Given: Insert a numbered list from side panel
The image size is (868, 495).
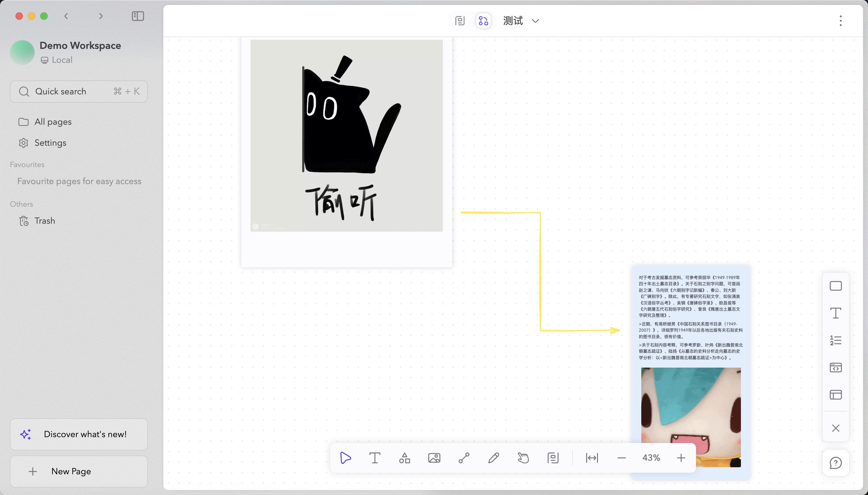Looking at the screenshot, I should [836, 340].
